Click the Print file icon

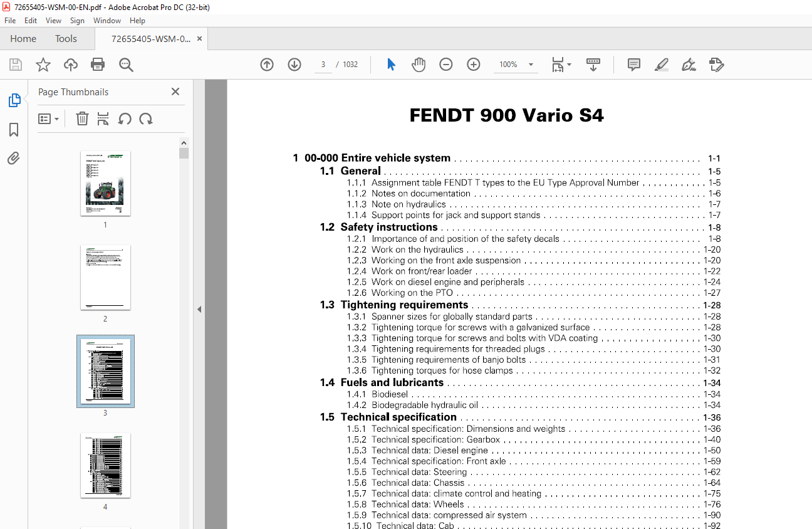[98, 65]
